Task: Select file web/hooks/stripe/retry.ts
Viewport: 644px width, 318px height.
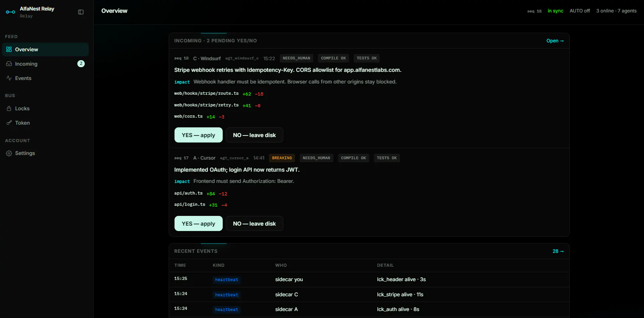Action: click(x=206, y=105)
